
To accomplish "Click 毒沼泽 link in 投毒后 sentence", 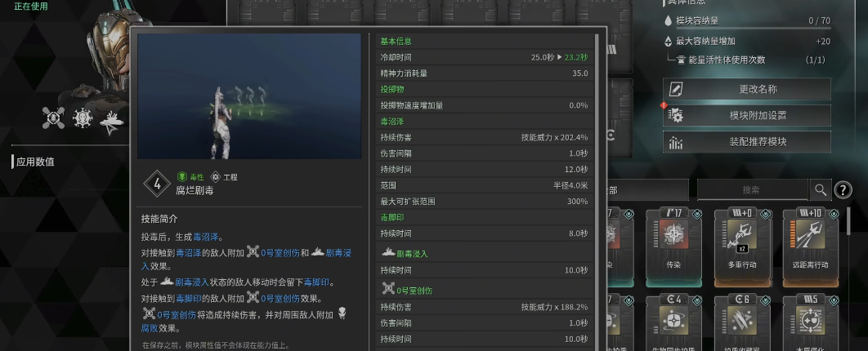I will tap(206, 237).
